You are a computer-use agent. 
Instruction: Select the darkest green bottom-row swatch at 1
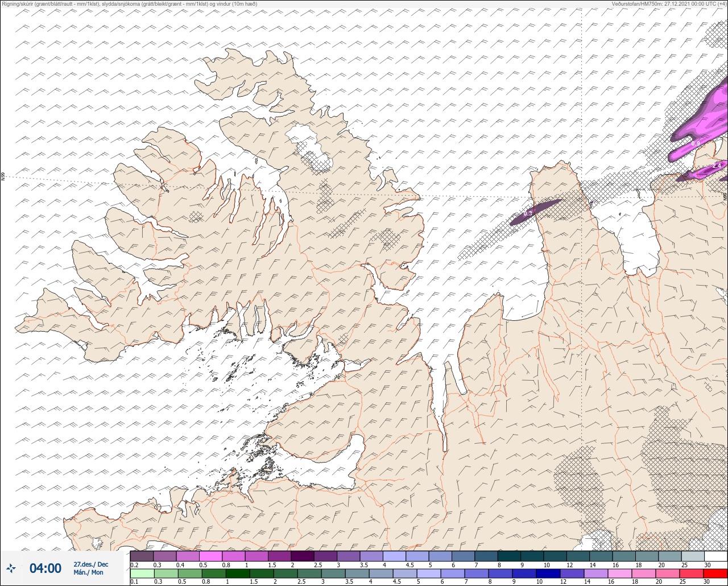click(238, 573)
